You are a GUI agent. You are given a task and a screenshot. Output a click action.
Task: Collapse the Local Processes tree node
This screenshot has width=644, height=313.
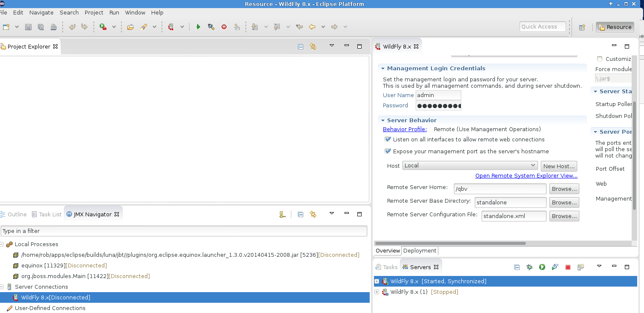[2, 244]
